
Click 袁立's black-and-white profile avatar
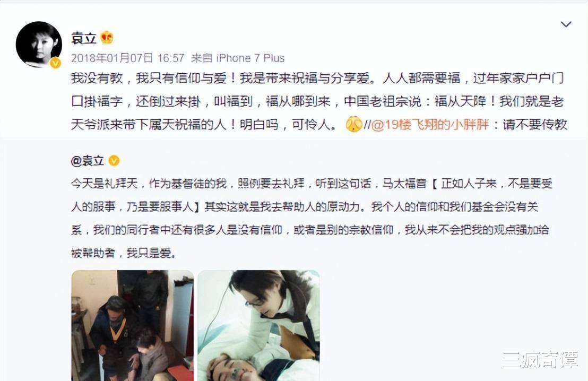(39, 44)
